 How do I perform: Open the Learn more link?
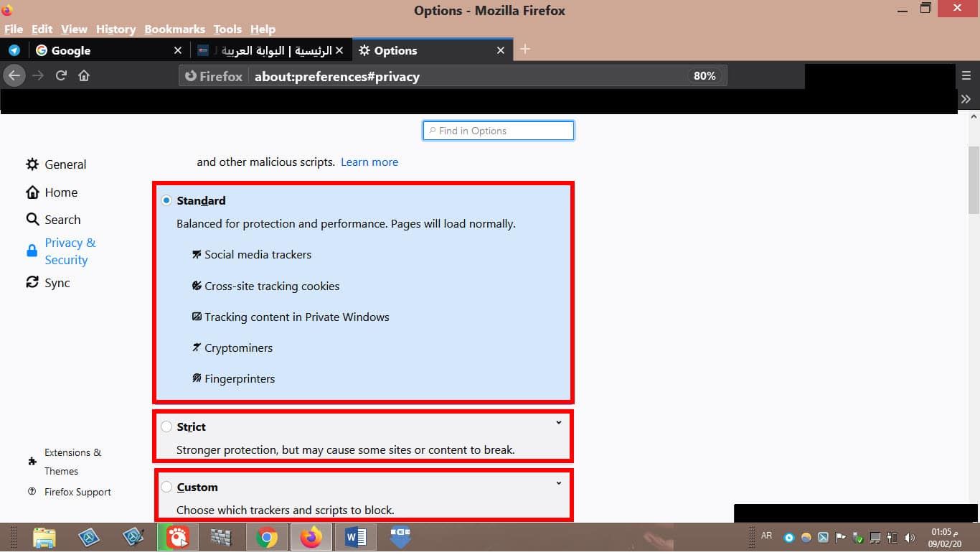(x=369, y=162)
